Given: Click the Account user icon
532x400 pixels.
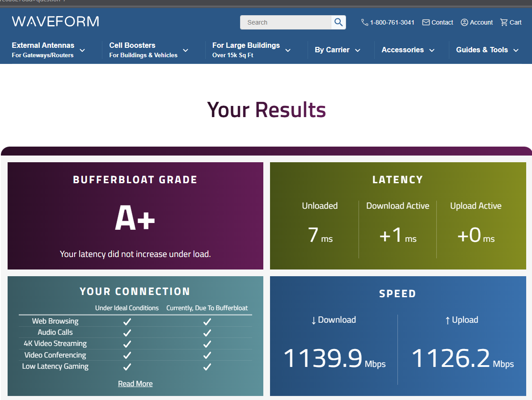Looking at the screenshot, I should point(464,22).
